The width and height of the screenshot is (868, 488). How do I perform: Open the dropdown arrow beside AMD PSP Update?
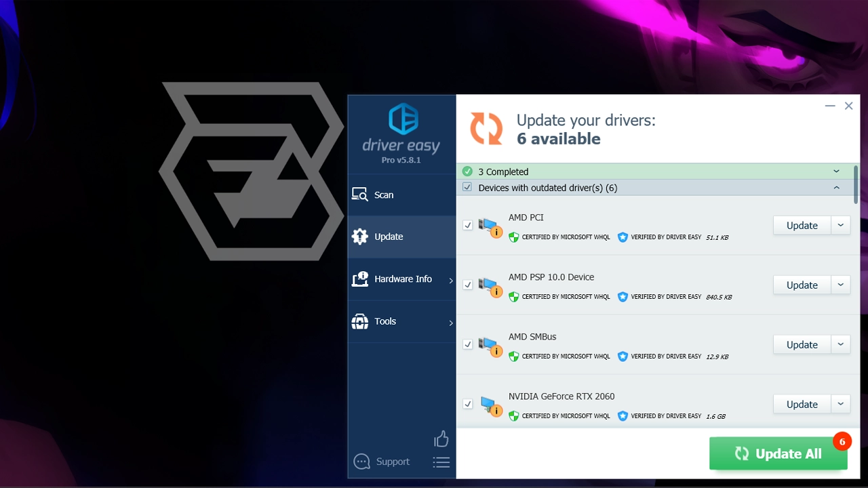[841, 285]
